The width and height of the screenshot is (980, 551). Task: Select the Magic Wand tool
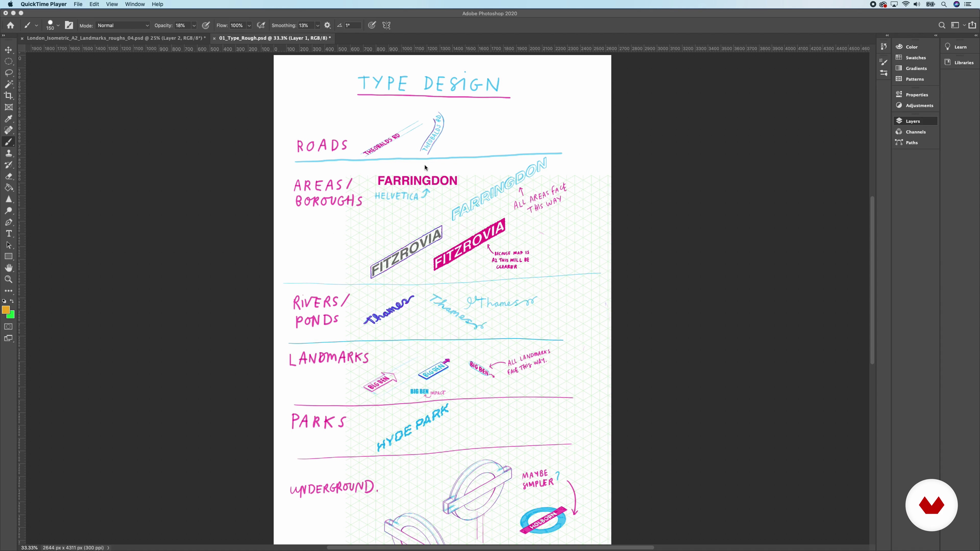8,84
